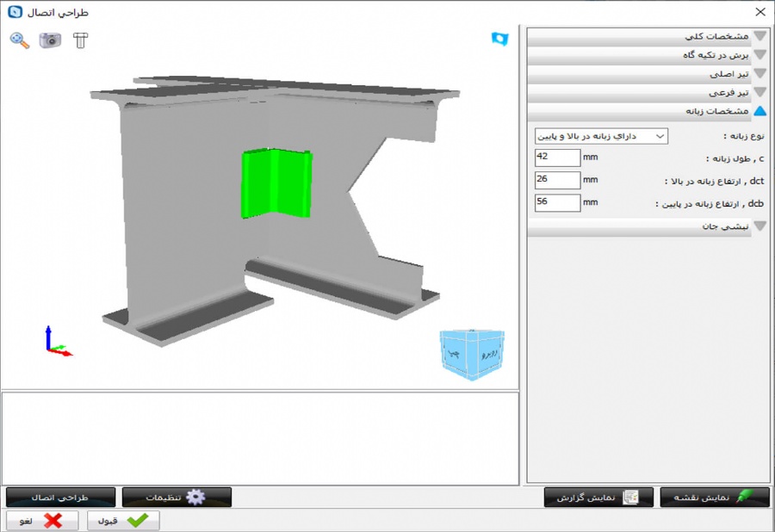This screenshot has width=775, height=532.
Task: Expand the مشخصات کلی section
Action: tap(647, 36)
